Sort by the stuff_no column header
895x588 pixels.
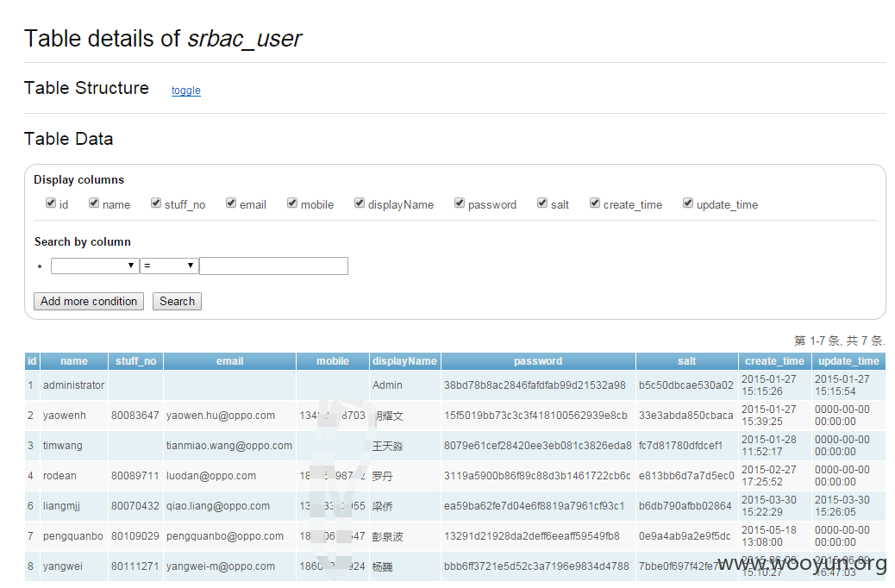click(x=136, y=360)
